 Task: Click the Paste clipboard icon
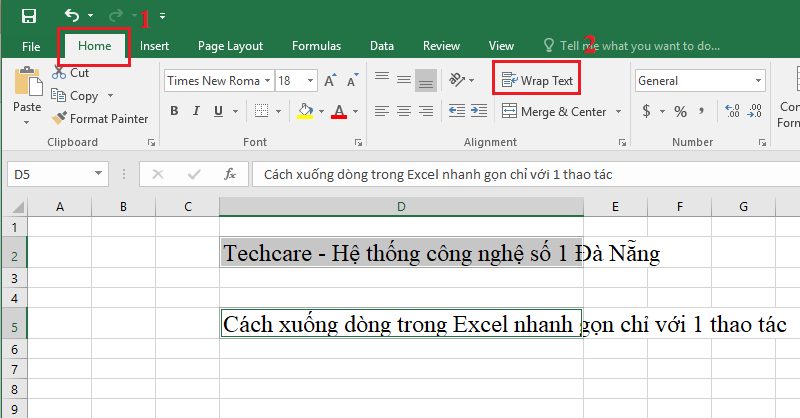point(28,82)
